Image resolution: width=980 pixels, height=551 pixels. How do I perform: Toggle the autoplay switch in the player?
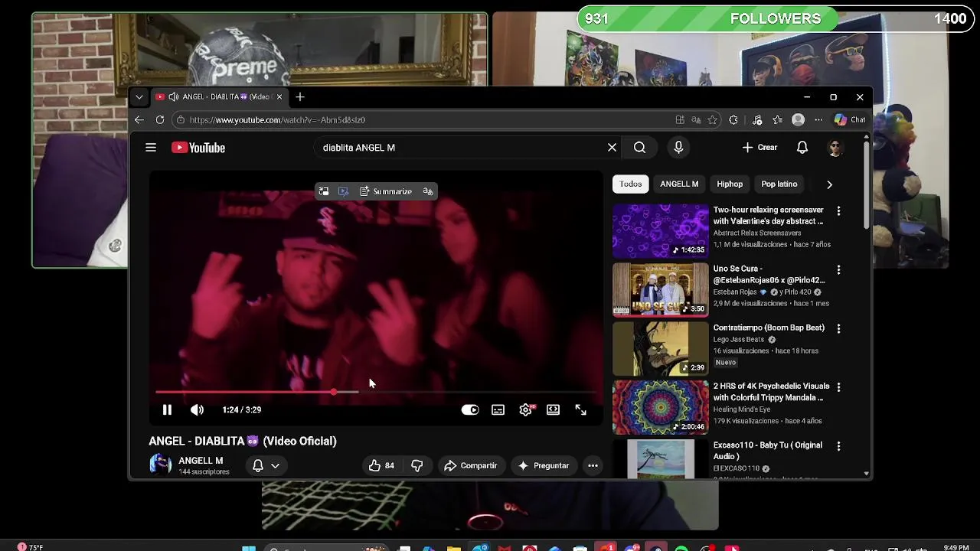coord(470,410)
